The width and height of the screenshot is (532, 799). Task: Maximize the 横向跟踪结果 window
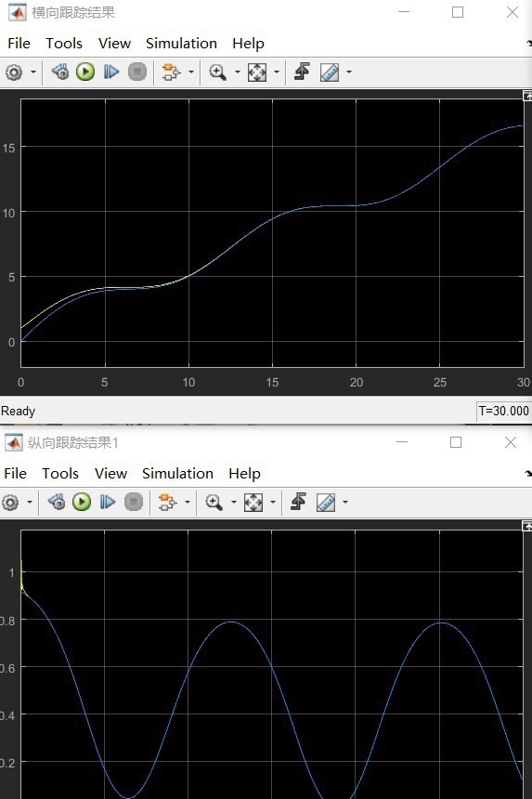click(x=458, y=12)
